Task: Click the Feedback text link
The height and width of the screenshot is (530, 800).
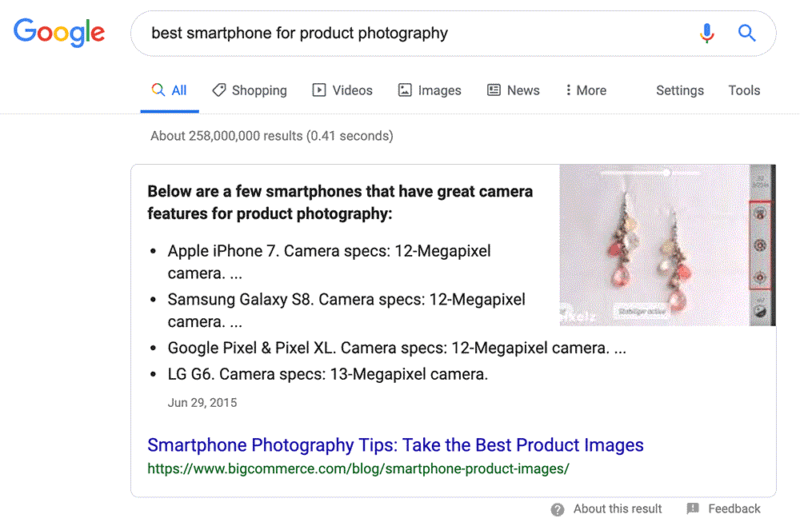Action: click(734, 509)
